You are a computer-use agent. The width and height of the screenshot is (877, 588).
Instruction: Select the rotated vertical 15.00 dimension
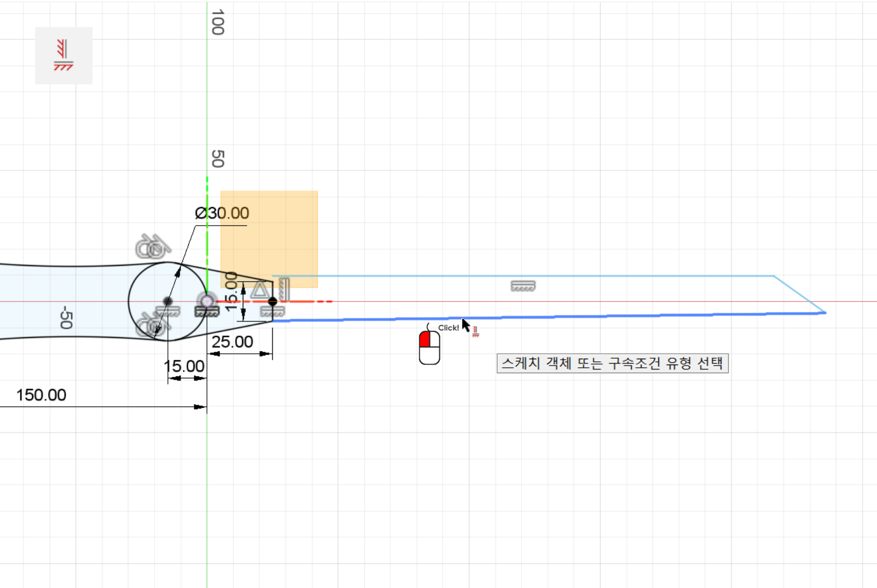(x=230, y=291)
